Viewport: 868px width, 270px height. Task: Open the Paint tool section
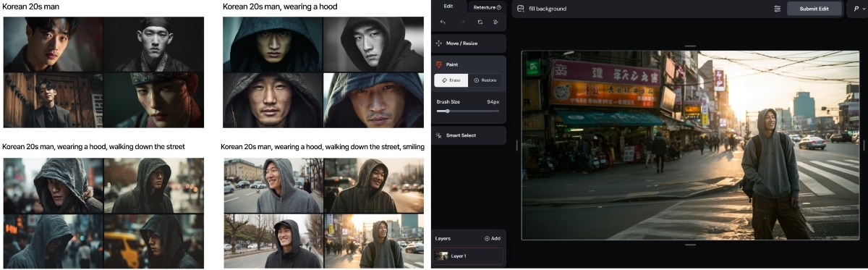469,64
